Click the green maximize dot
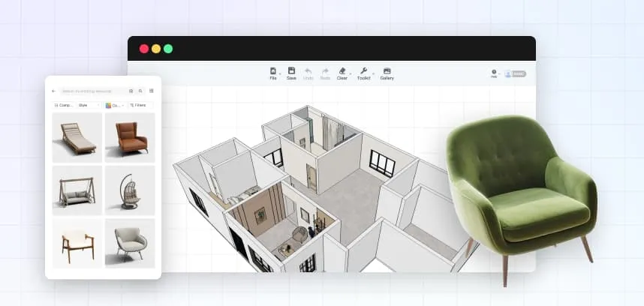 pos(168,49)
